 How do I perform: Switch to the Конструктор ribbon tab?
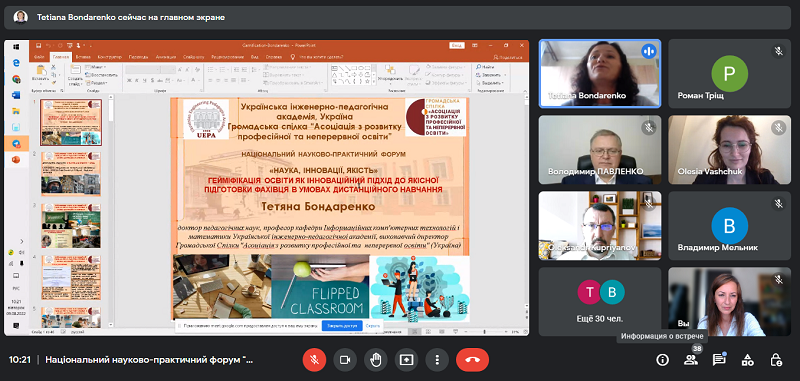110,57
